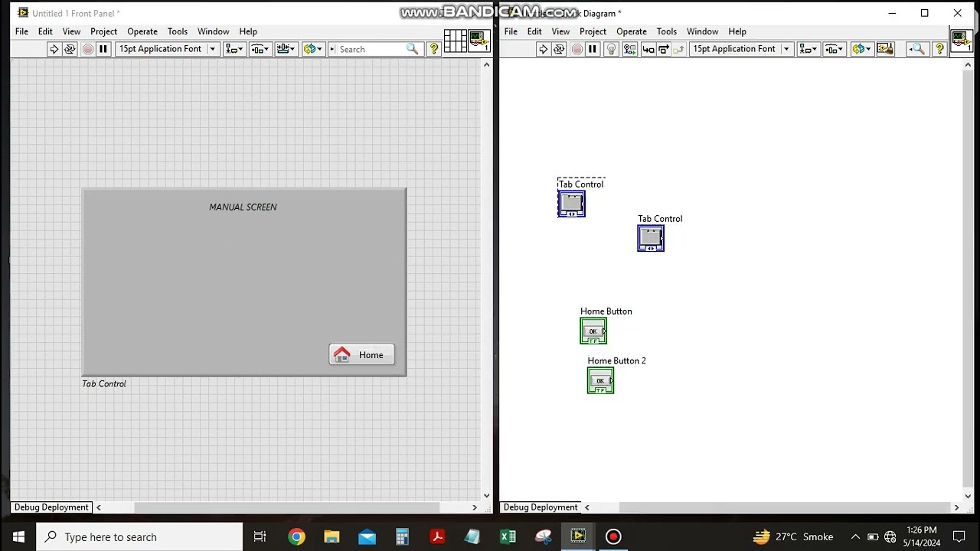Click VI icon in Front Panel corner
980x551 pixels.
(479, 41)
